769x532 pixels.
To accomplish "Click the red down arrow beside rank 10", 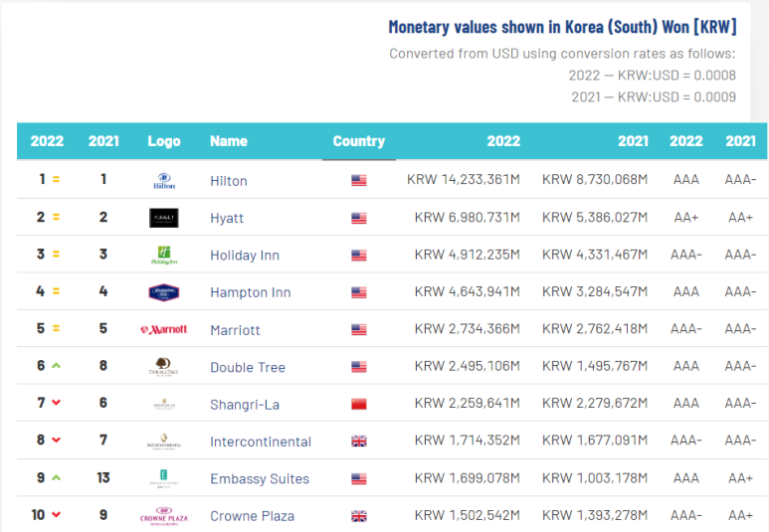I will tap(57, 514).
